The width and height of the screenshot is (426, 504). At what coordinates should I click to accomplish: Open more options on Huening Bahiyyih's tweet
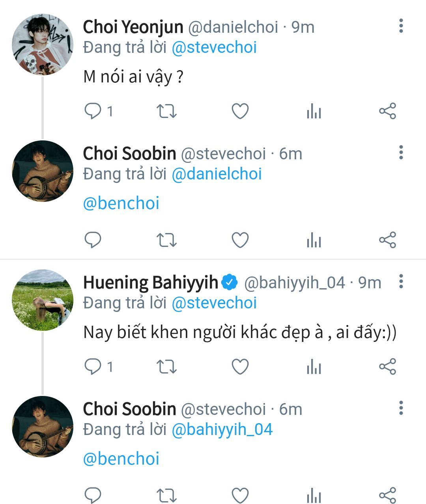click(401, 282)
